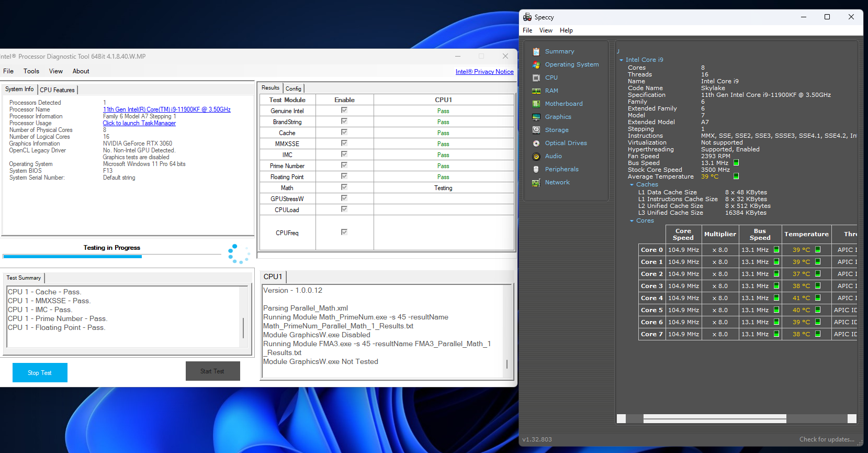Screen dimensions: 868x453
Task: Toggle the MMXSSE enable checkbox
Action: point(344,143)
